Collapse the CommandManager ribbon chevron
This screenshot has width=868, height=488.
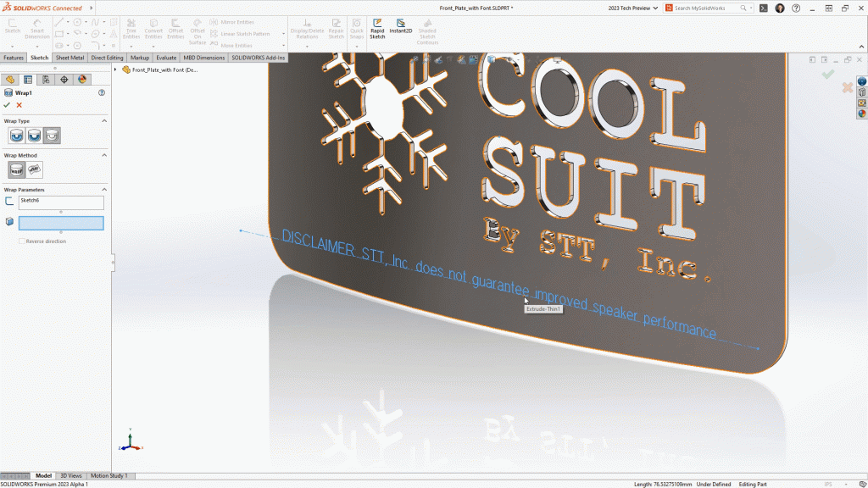tap(861, 47)
